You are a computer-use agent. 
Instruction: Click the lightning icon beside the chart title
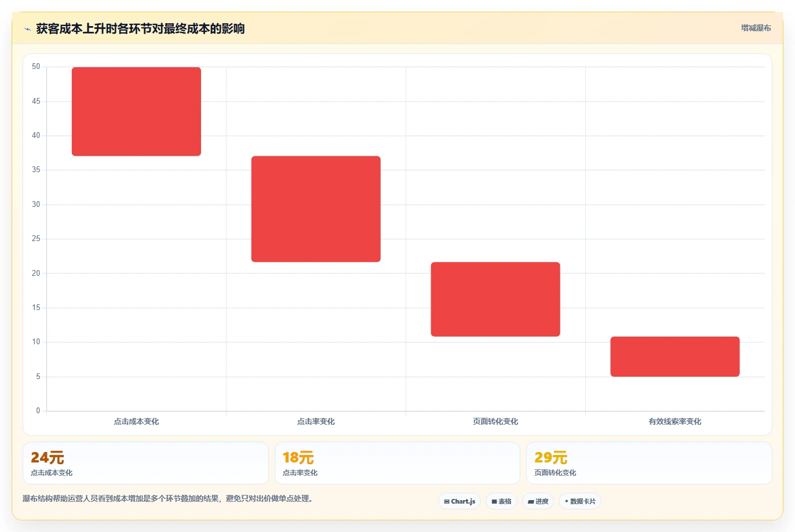[x=27, y=29]
